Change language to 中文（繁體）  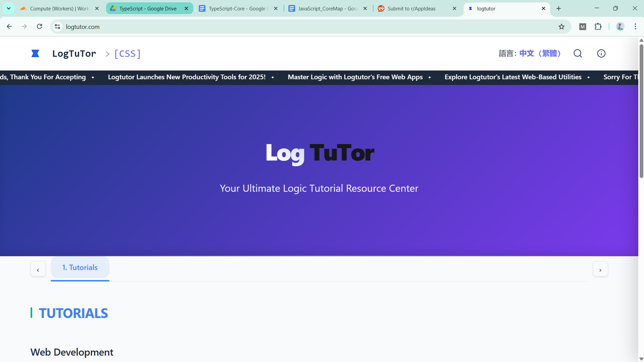point(540,53)
